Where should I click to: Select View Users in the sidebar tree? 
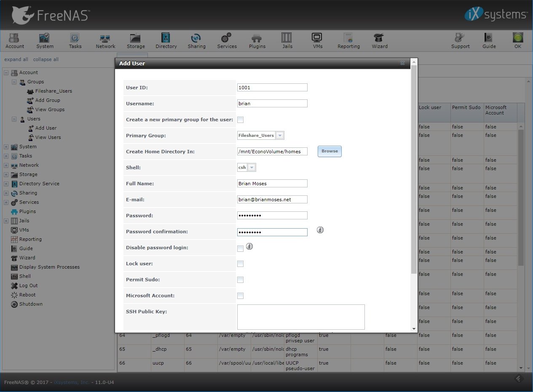(48, 137)
